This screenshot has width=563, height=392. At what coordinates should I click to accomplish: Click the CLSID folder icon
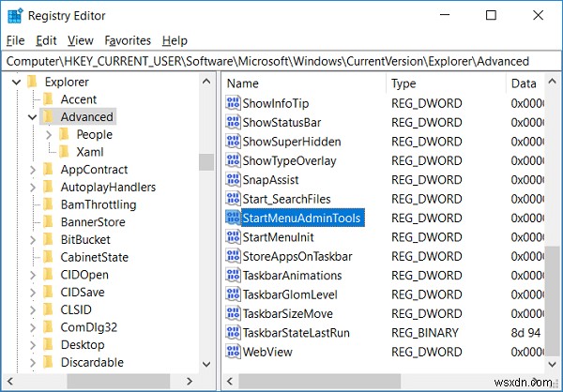click(x=48, y=309)
